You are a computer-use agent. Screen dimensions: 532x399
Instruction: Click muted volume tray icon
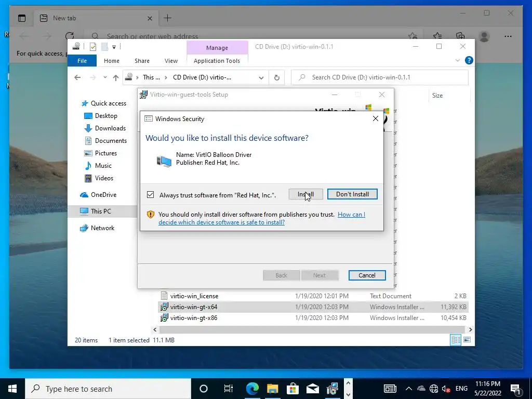[x=446, y=389]
